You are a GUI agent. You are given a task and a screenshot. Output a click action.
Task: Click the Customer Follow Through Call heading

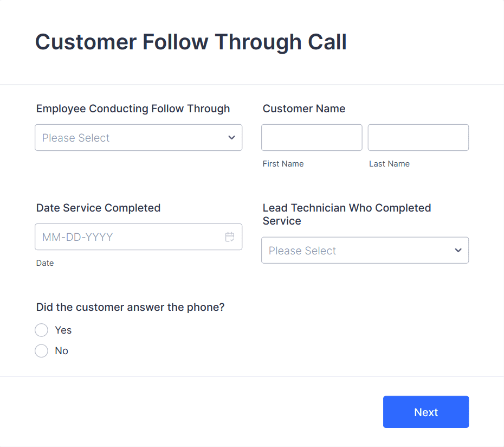(x=191, y=42)
